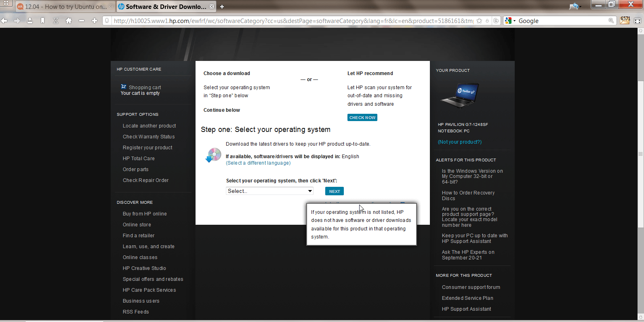The image size is (644, 322).
Task: Toggle fullscreen mode icon
Action: pos(637,21)
